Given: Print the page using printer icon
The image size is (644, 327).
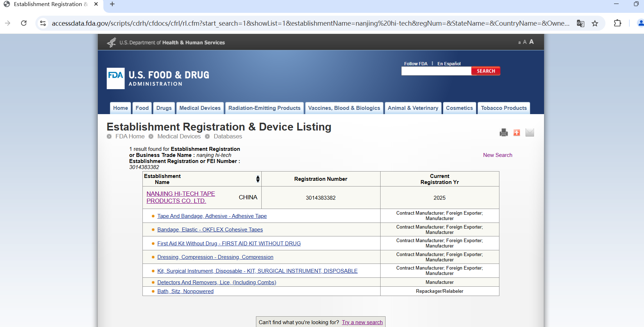Looking at the screenshot, I should tap(504, 133).
